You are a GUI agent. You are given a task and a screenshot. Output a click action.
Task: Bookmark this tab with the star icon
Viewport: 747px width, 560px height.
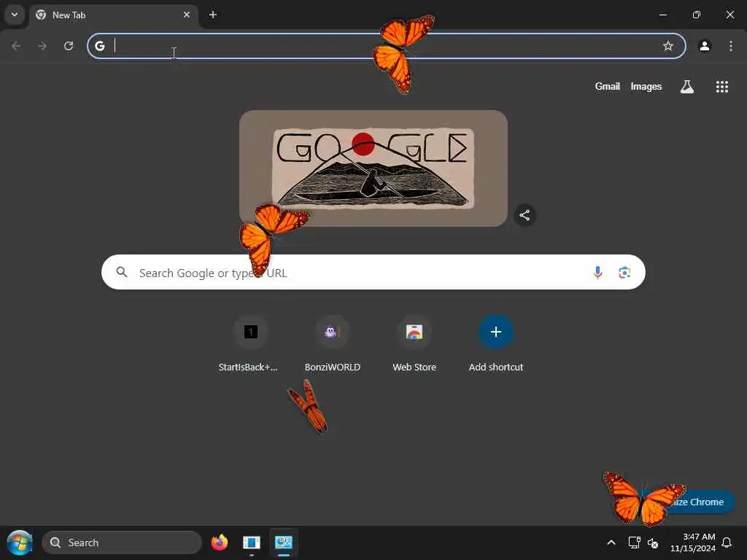point(668,46)
